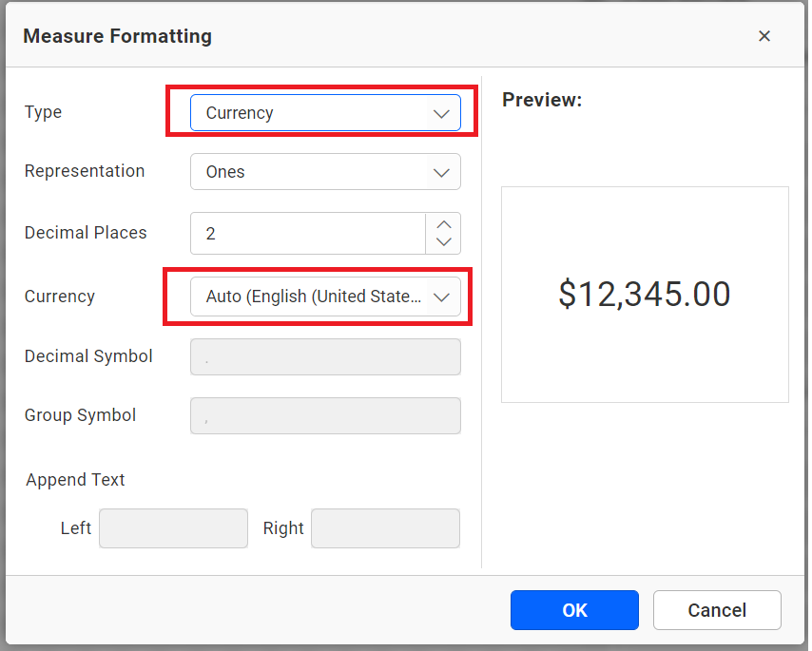Select the $12,345.00 preview value
The image size is (812, 651).
(x=645, y=295)
